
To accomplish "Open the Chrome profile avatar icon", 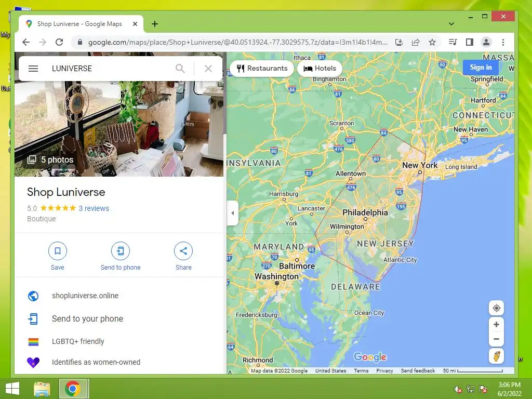I will coord(486,42).
